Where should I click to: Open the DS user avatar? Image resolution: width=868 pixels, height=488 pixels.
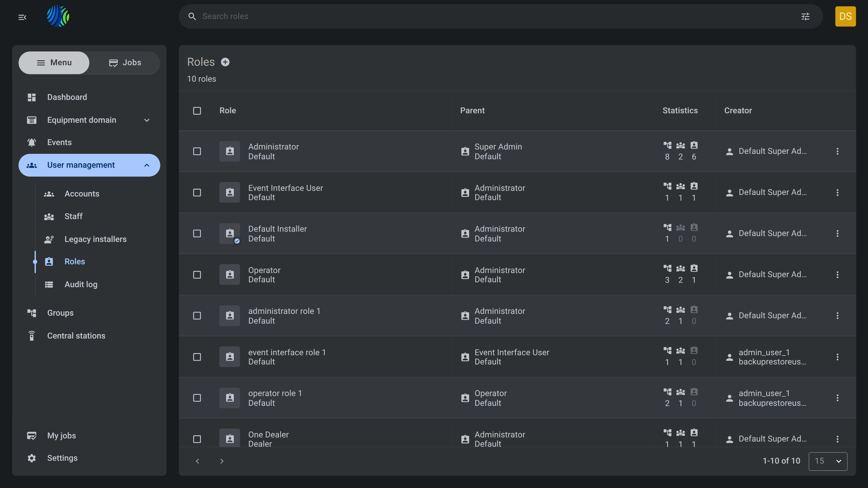tap(845, 16)
